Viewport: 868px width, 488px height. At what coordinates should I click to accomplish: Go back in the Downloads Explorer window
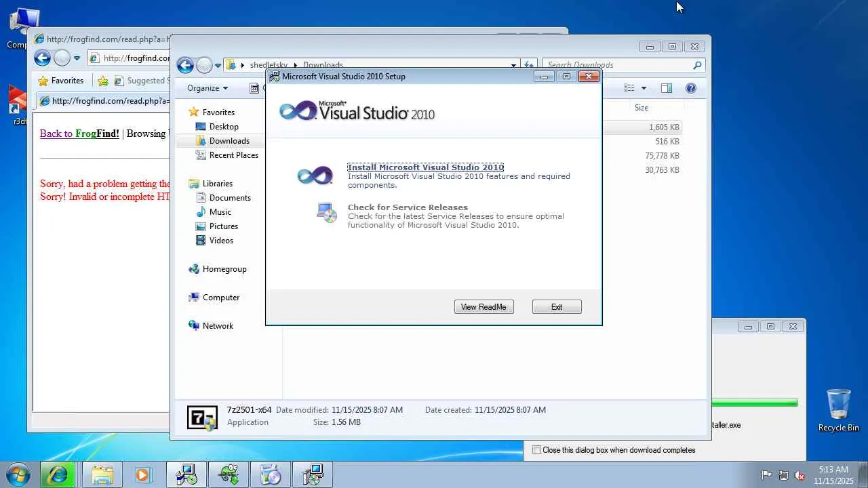pyautogui.click(x=185, y=65)
